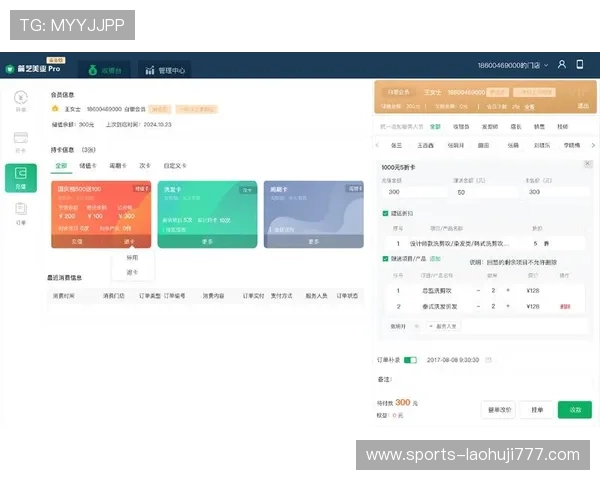Decrease quantity for gift item row 2

coord(478,306)
